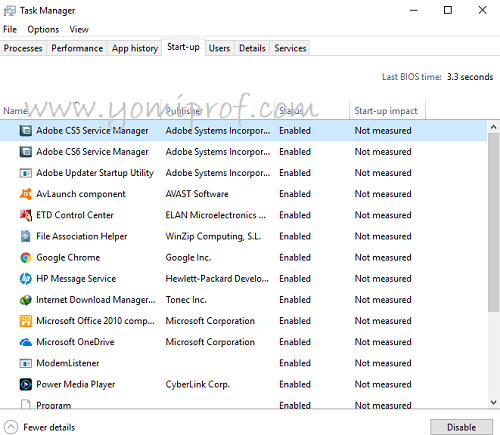Select the Power Media Player icon

click(26, 384)
